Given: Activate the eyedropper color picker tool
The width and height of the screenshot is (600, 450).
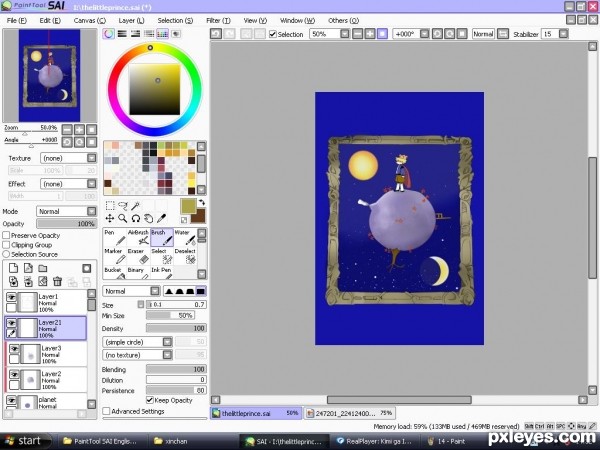Looking at the screenshot, I should (x=161, y=218).
